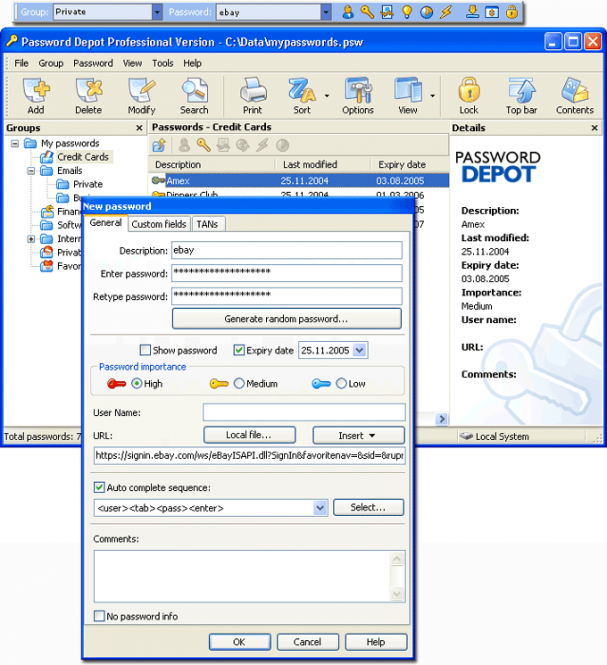607x665 pixels.
Task: Click into the User Name field
Action: 303,412
